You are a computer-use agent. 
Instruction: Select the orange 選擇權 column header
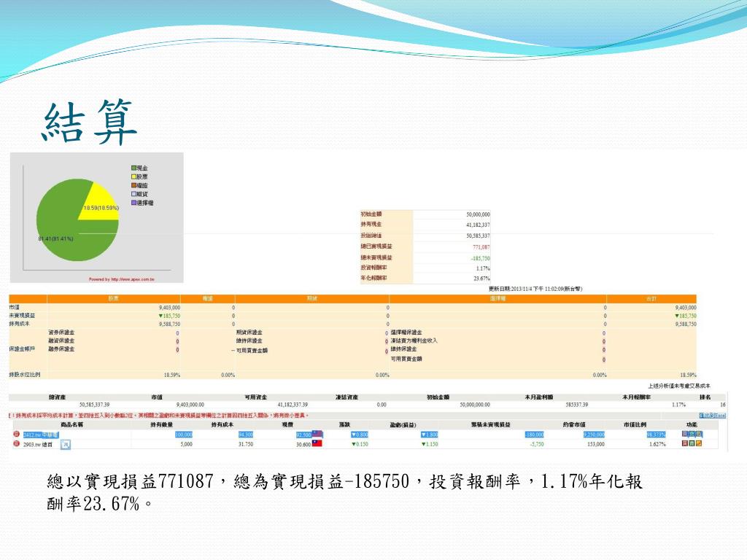click(498, 298)
